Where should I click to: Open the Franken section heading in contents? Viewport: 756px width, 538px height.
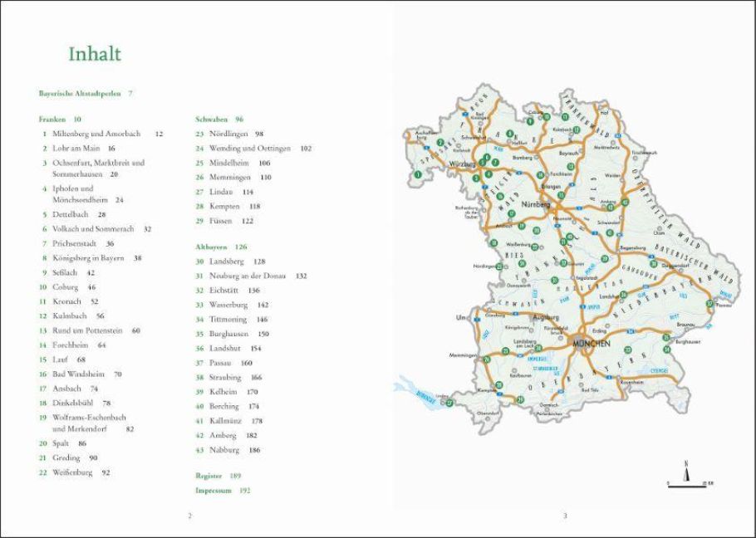50,120
